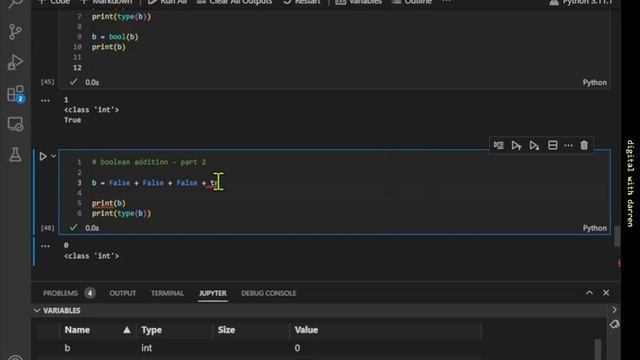Open the Extensions view with badge
Image resolution: width=640 pixels, height=360 pixels.
(16, 94)
